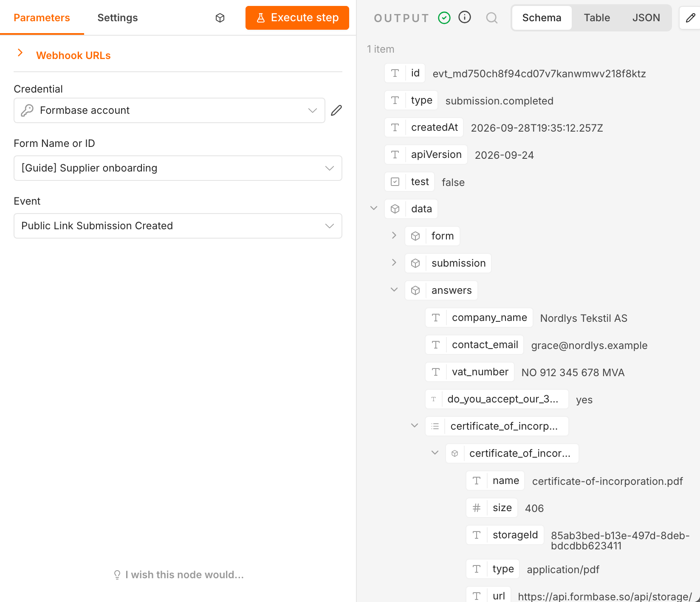Expand the form object node
Viewport: 700px width, 602px height.
coord(394,235)
